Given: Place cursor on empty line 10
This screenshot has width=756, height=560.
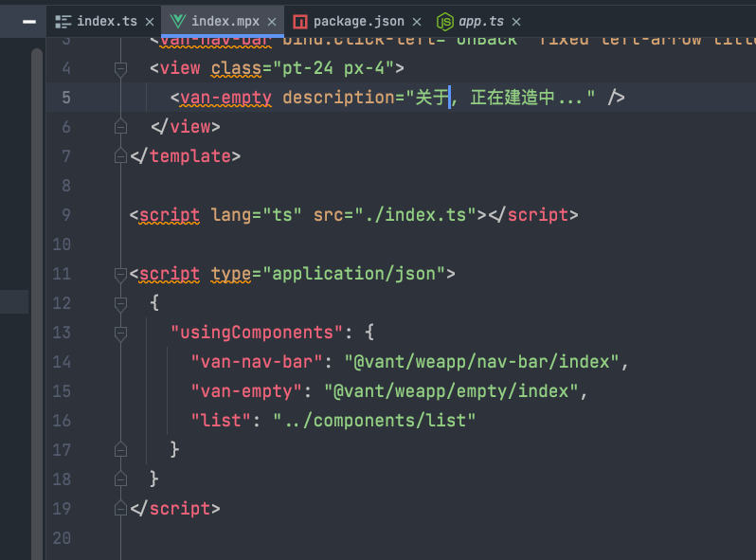Looking at the screenshot, I should [400, 244].
